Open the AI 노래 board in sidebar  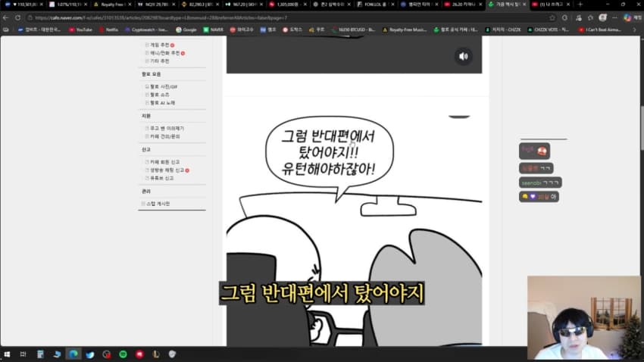pyautogui.click(x=162, y=102)
